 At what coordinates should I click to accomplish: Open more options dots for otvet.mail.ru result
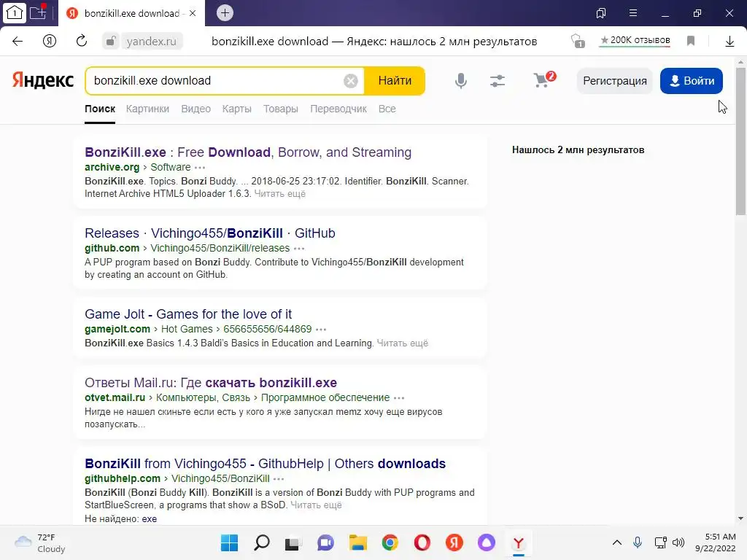(x=399, y=398)
